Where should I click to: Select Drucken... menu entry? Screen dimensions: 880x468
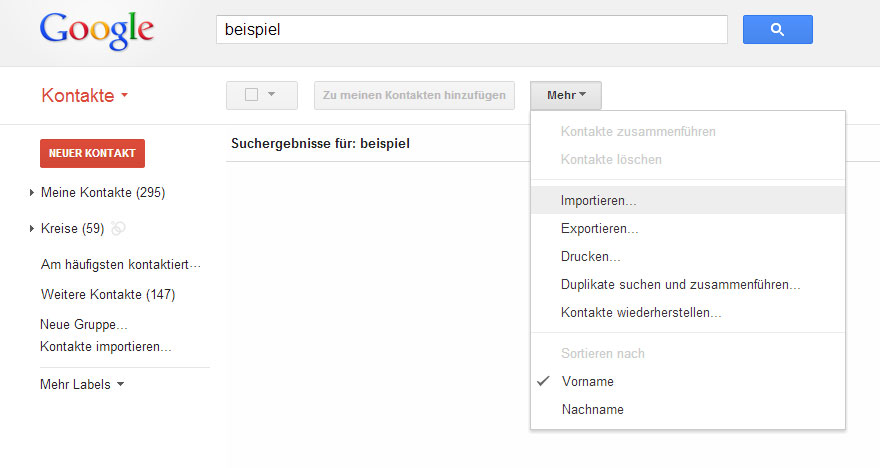pos(591,257)
